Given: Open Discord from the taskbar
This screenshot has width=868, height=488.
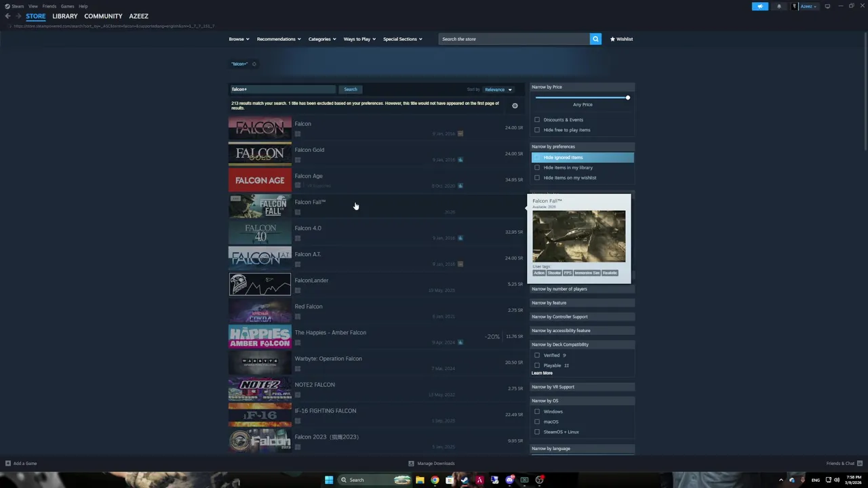Looking at the screenshot, I should point(509,480).
